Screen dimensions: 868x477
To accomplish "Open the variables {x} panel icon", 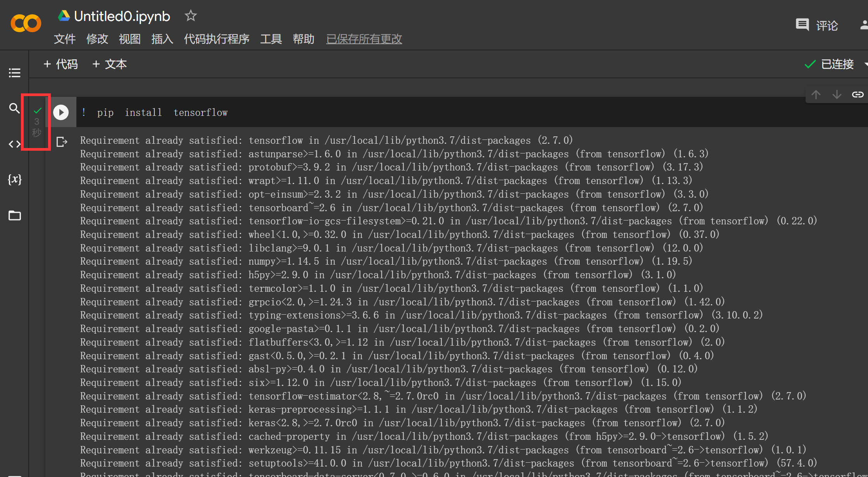I will click(14, 179).
